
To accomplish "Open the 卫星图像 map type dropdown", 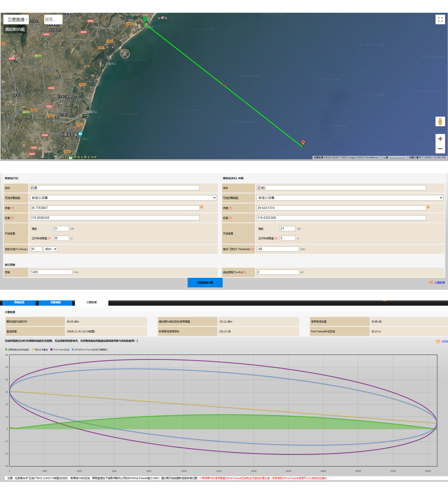I will [16, 20].
